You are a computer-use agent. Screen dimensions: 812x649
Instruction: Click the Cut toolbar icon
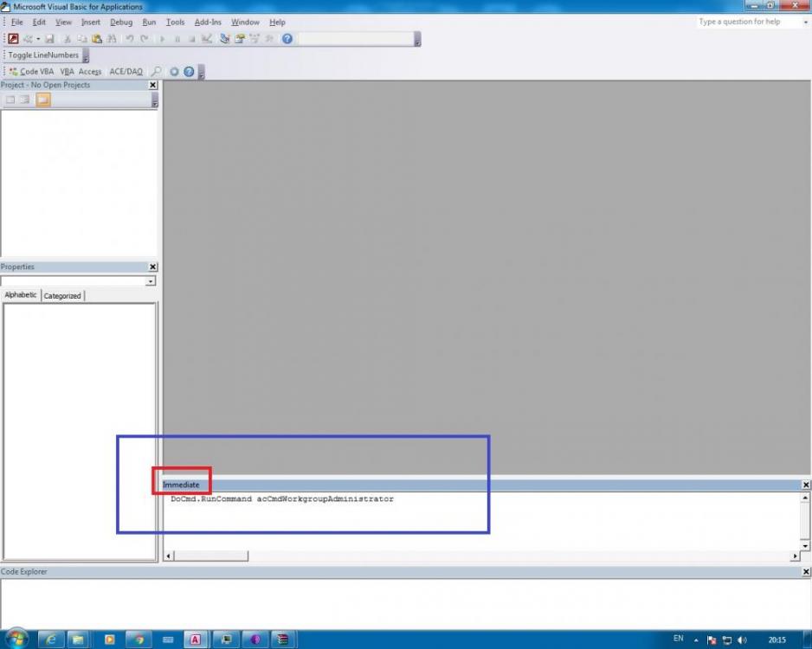(x=67, y=39)
